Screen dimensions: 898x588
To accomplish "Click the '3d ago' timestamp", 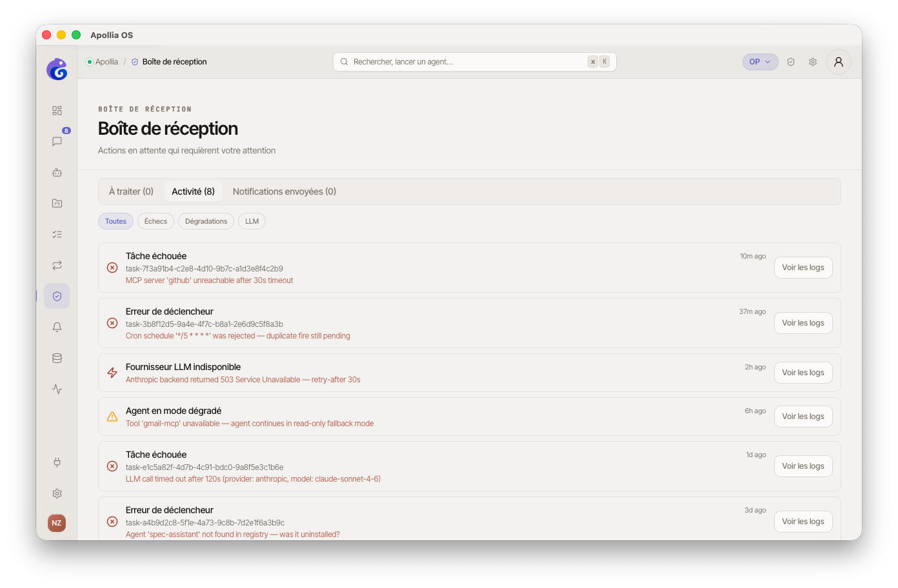I will 755,510.
